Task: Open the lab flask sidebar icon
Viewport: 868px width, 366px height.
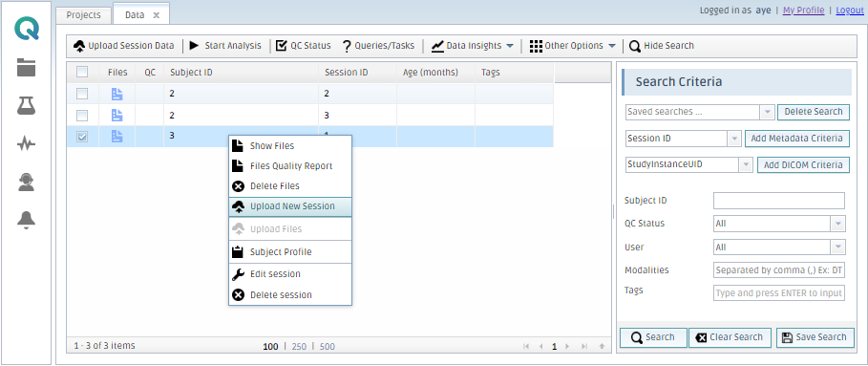Action: point(26,105)
